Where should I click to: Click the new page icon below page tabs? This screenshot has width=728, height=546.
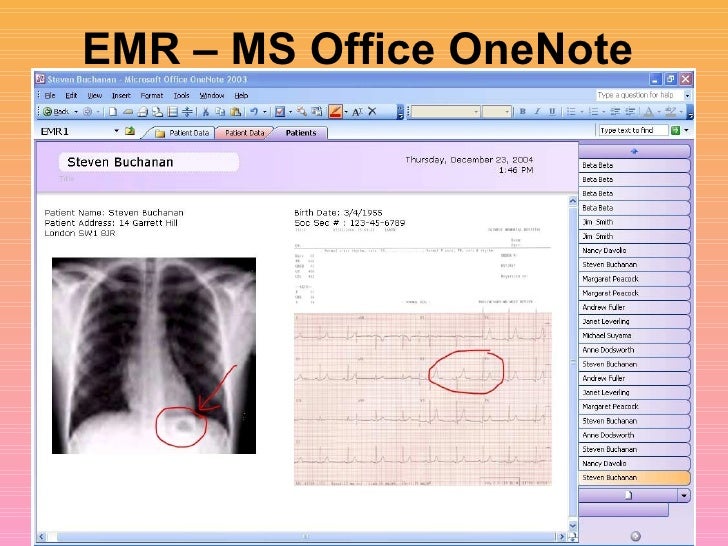(629, 495)
